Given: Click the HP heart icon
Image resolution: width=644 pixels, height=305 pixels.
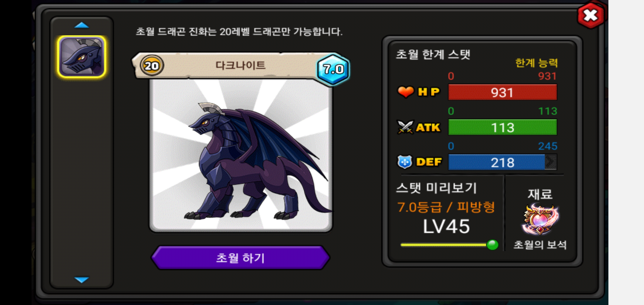Looking at the screenshot, I should tap(405, 92).
